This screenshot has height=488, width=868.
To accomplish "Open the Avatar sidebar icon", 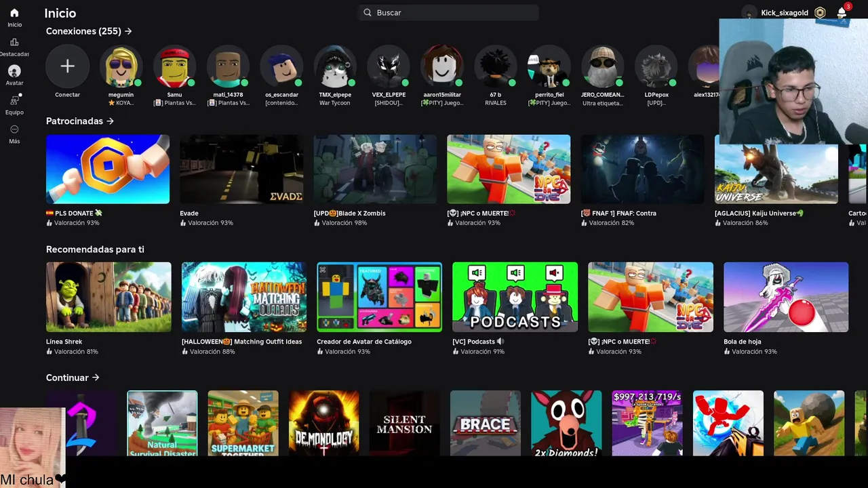I will point(14,71).
